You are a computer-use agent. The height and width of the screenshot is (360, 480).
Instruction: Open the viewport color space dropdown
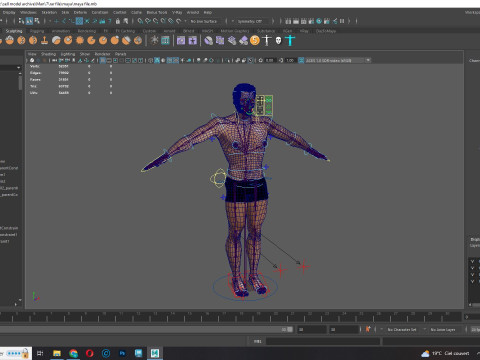(335, 60)
